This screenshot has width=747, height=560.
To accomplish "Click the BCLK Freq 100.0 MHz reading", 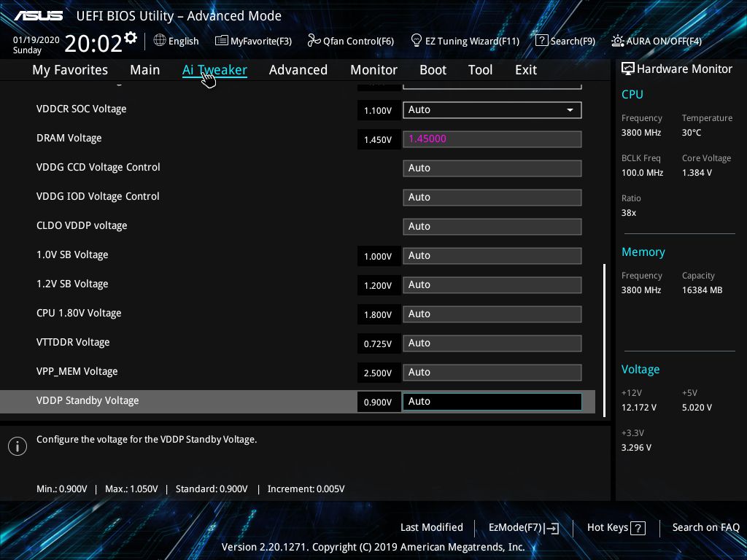I will 642,173.
